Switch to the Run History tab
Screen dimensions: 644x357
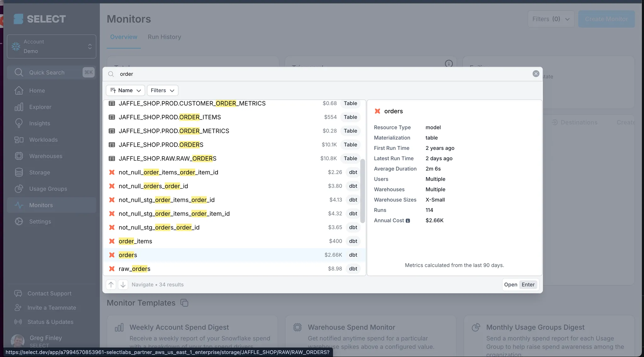(x=164, y=37)
